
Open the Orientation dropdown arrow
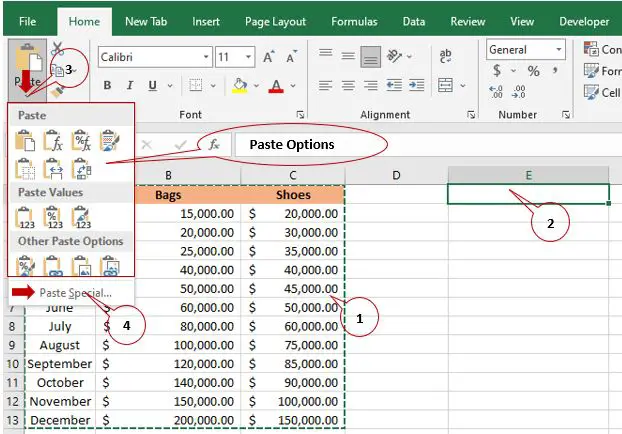click(x=409, y=56)
